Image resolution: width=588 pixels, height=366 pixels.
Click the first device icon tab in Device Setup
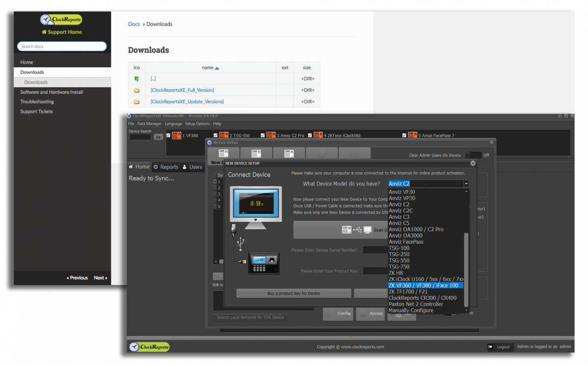[223, 154]
